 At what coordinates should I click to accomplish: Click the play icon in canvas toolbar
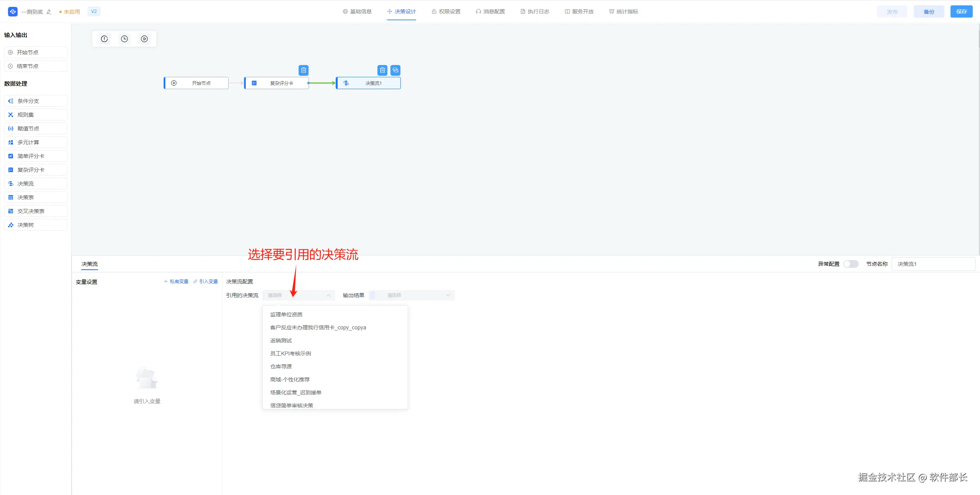click(144, 39)
